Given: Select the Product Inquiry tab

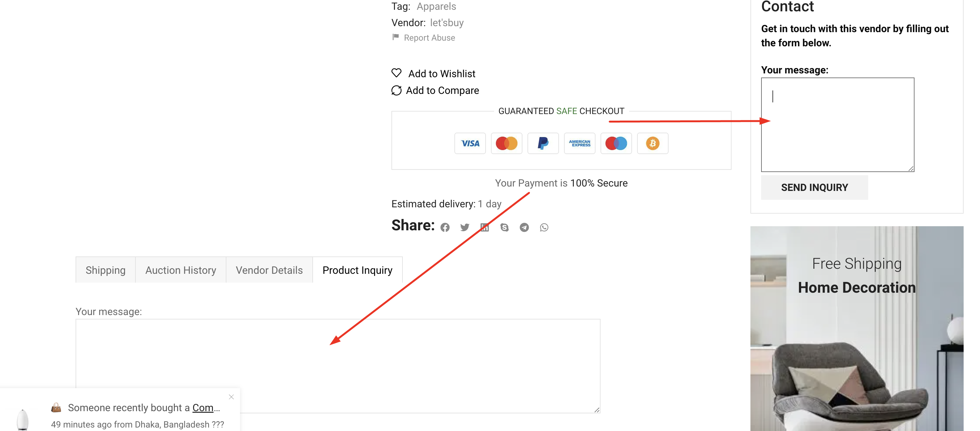Looking at the screenshot, I should tap(358, 270).
